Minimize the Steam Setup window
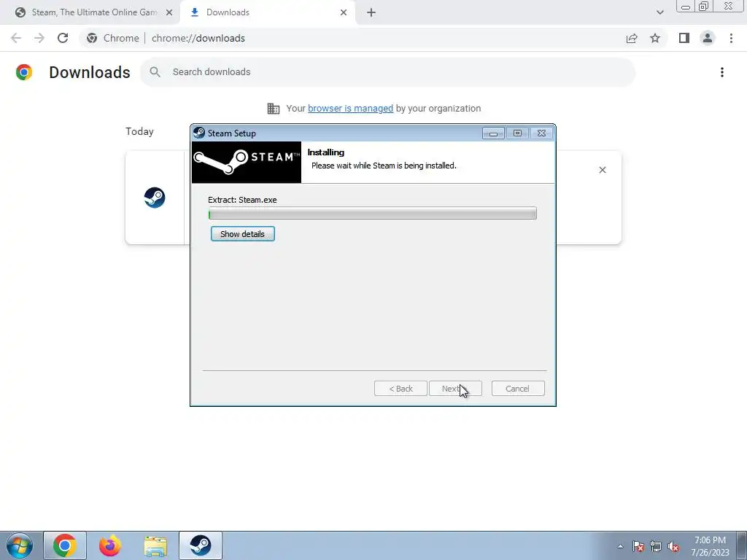Viewport: 747px width, 560px height. click(x=493, y=133)
